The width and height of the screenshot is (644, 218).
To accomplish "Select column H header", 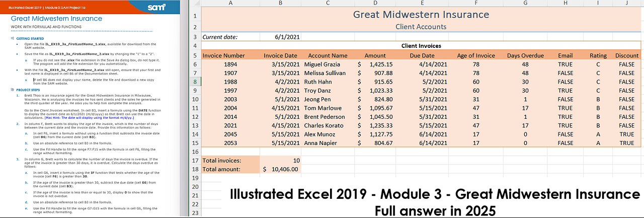I will pos(565,3).
